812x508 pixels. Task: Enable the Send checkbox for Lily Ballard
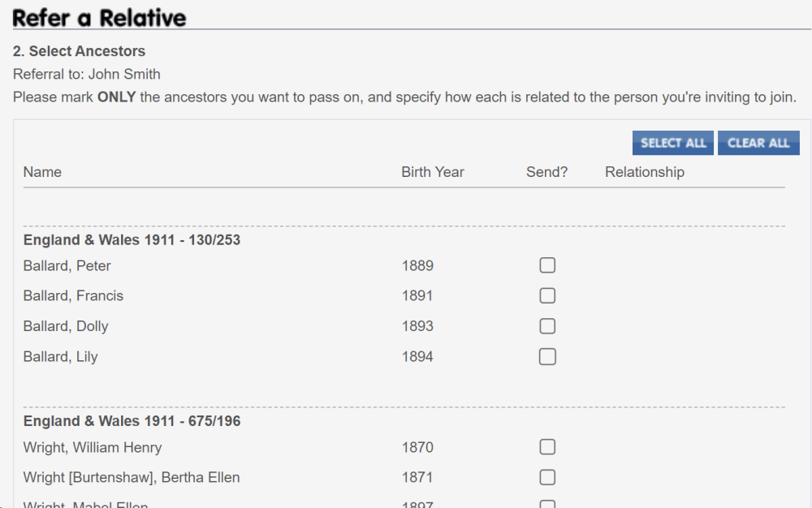coord(547,356)
